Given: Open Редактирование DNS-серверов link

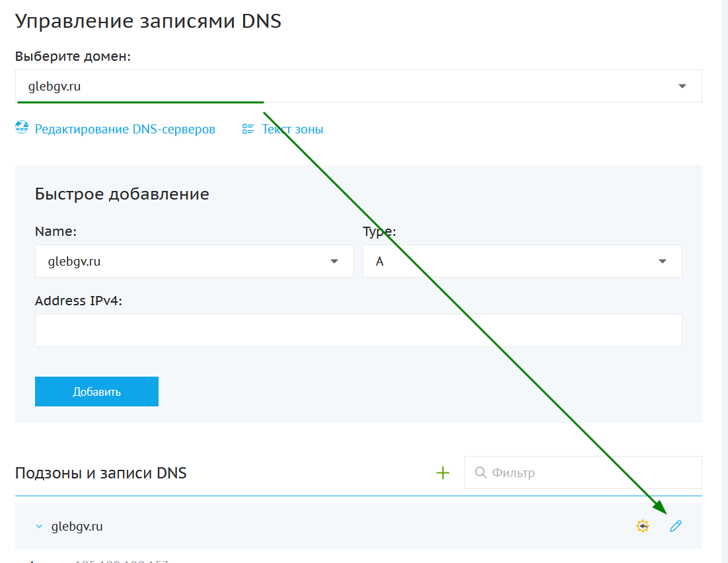Looking at the screenshot, I should click(x=125, y=129).
